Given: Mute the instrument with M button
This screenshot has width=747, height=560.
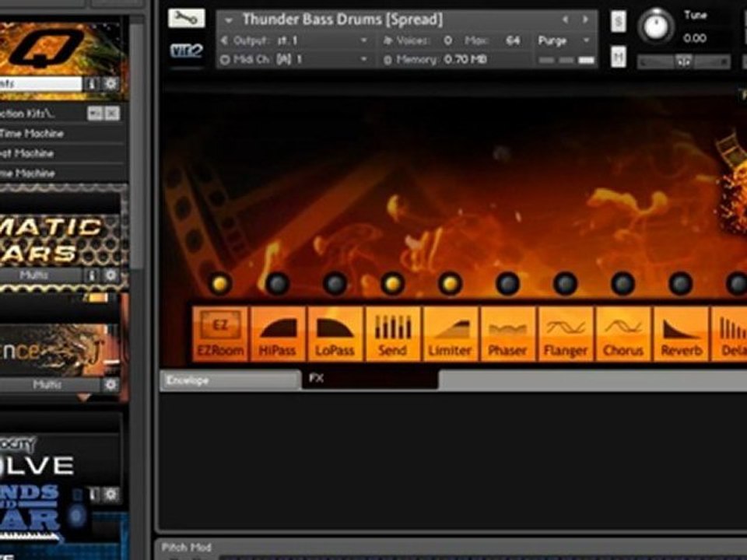Looking at the screenshot, I should tap(619, 58).
